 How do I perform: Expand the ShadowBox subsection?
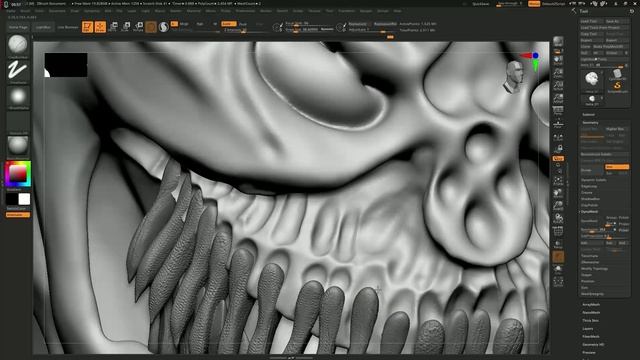pyautogui.click(x=590, y=199)
